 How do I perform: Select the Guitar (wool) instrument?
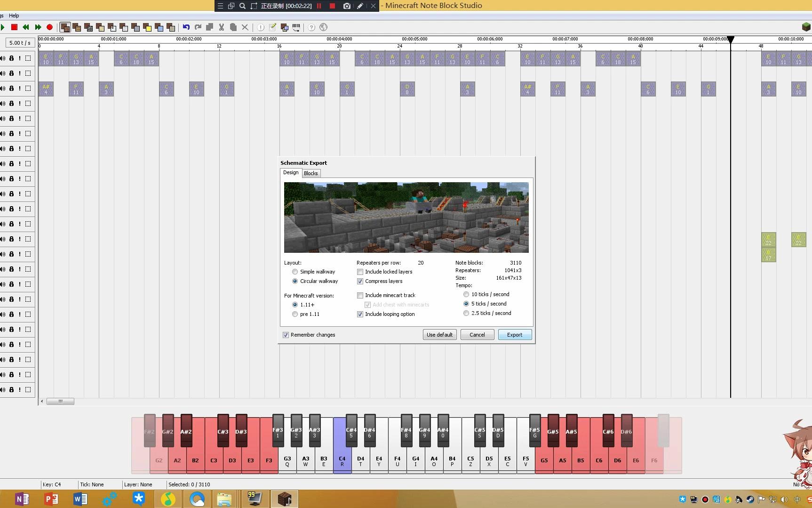(124, 27)
